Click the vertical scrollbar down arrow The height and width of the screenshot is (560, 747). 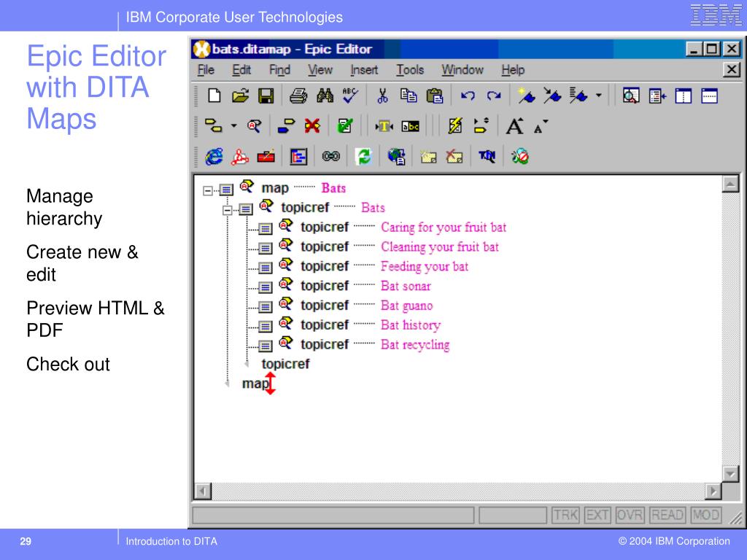pyautogui.click(x=730, y=473)
